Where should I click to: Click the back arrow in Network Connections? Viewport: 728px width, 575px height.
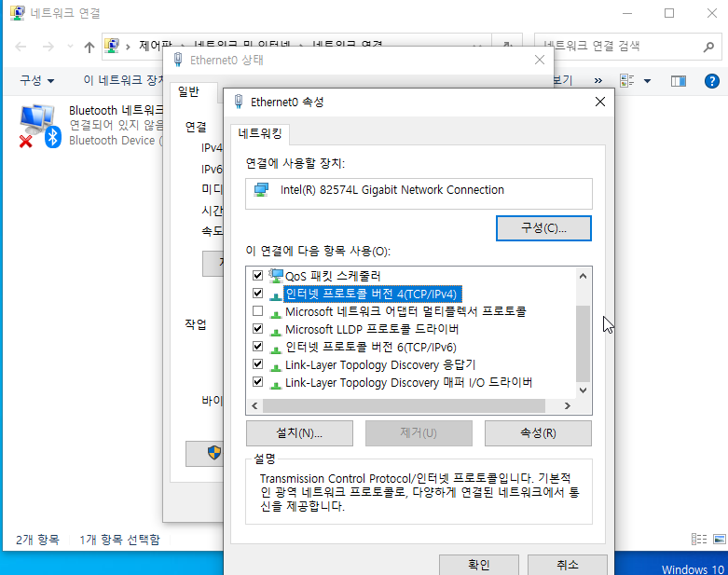click(x=21, y=47)
